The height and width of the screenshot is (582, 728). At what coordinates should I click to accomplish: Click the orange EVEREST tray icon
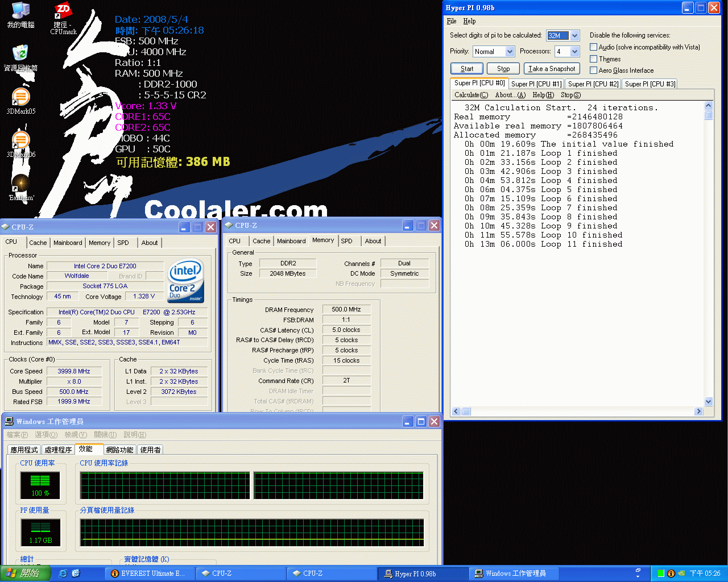pyautogui.click(x=671, y=573)
